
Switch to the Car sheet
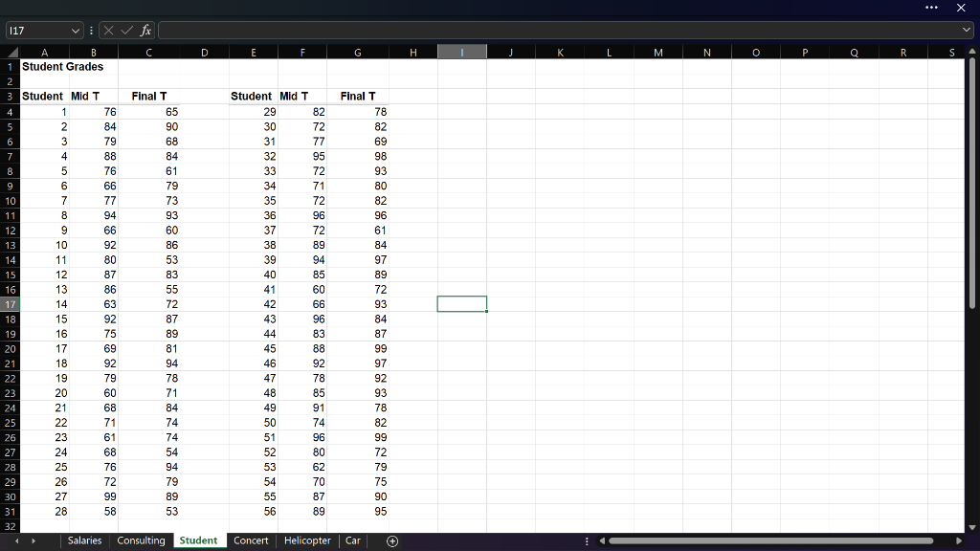352,540
